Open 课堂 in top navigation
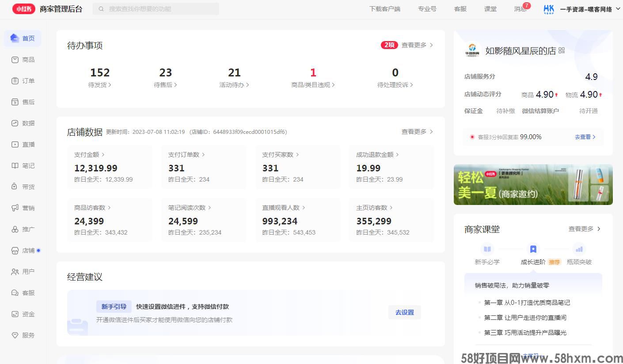Image resolution: width=623 pixels, height=364 pixels. (x=490, y=9)
